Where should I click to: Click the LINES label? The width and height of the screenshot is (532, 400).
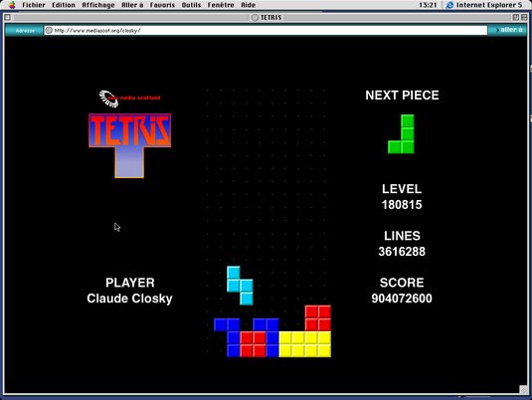click(402, 235)
